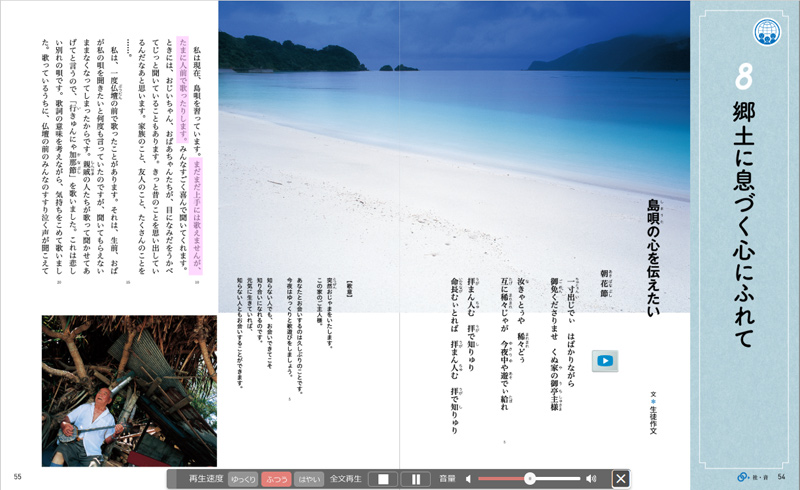Click the 文＊生徒作文 byline
Image resolution: width=800 pixels, height=490 pixels.
pyautogui.click(x=653, y=412)
